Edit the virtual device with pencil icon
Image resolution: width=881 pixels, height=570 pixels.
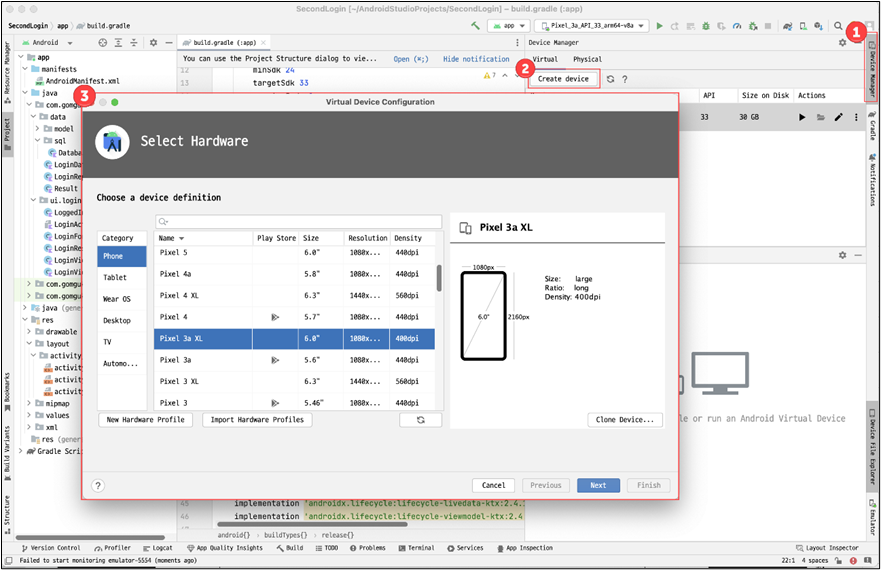838,117
